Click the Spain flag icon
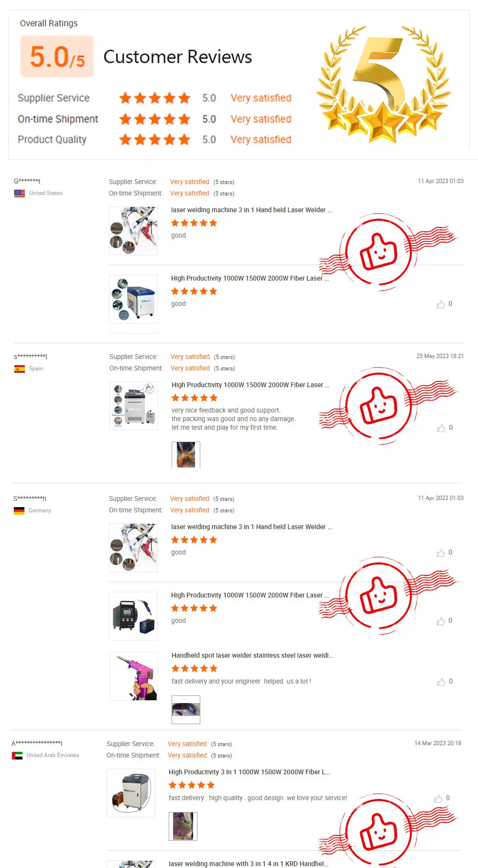The height and width of the screenshot is (868, 478). (x=20, y=369)
